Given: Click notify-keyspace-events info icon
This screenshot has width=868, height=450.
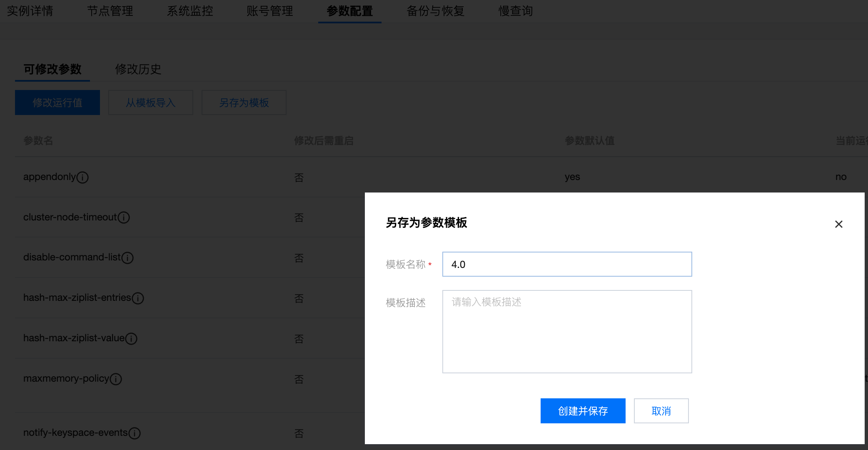Looking at the screenshot, I should (x=135, y=433).
